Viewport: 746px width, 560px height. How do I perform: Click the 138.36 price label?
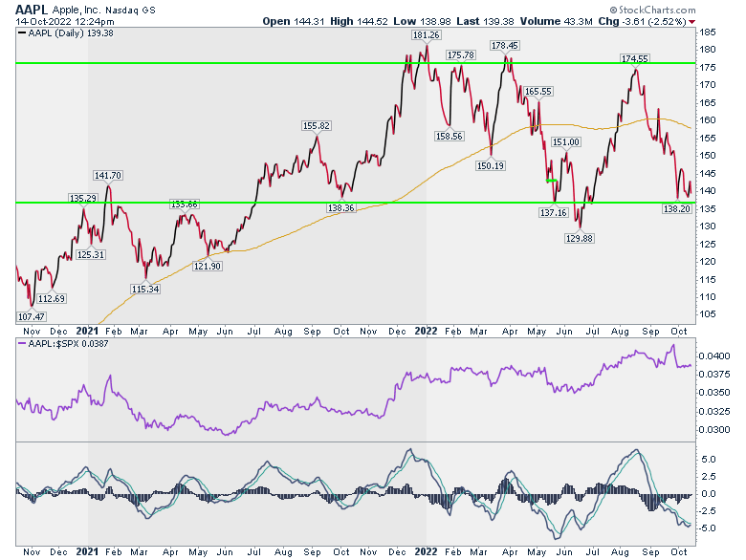click(x=341, y=208)
